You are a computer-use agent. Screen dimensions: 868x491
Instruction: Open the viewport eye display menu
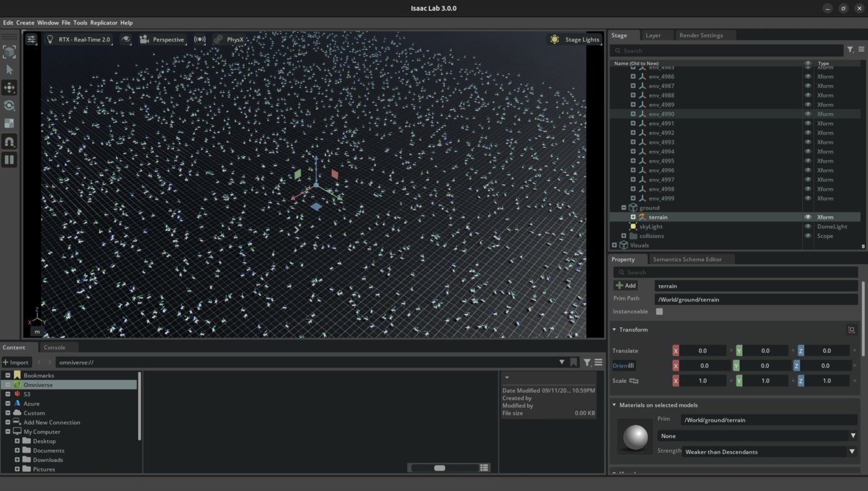point(126,39)
